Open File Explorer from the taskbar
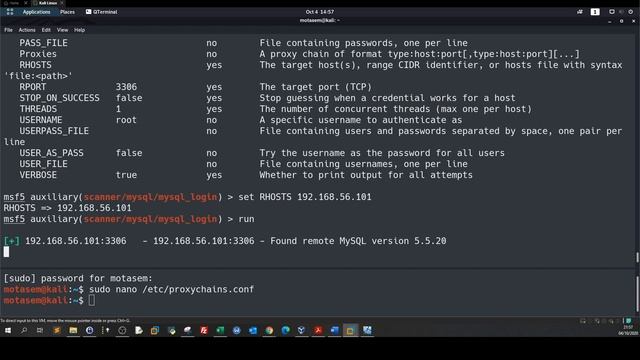 click(73, 330)
